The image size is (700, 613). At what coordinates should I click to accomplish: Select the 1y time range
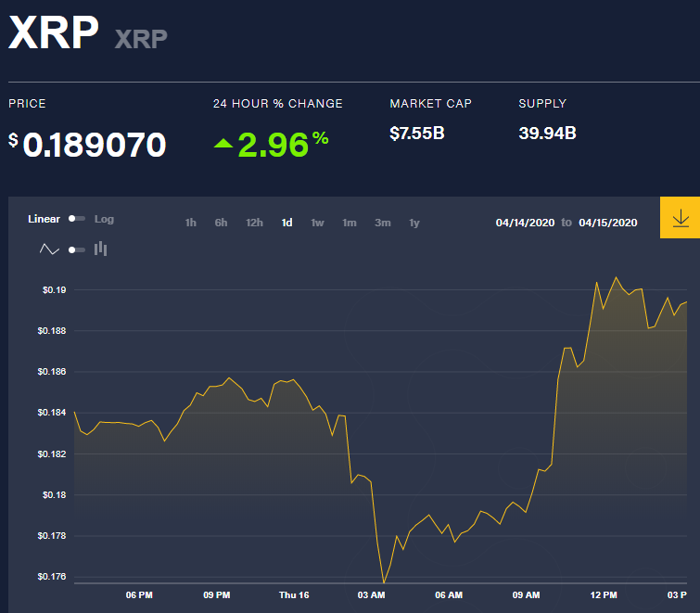coord(414,223)
